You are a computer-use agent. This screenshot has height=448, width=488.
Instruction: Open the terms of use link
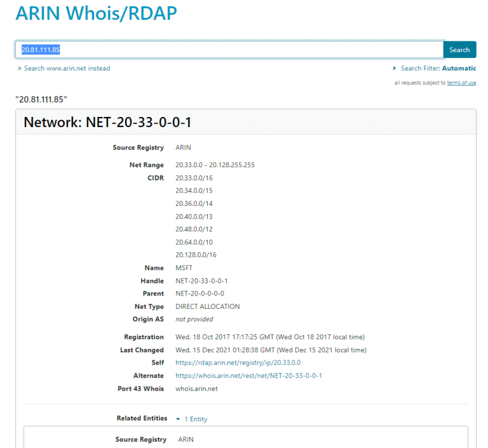tap(461, 83)
